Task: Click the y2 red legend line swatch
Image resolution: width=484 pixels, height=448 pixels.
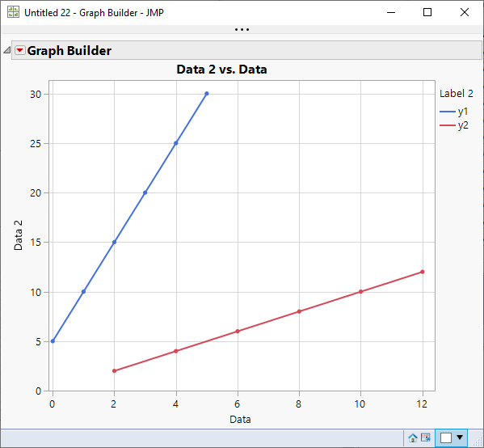Action: click(448, 125)
